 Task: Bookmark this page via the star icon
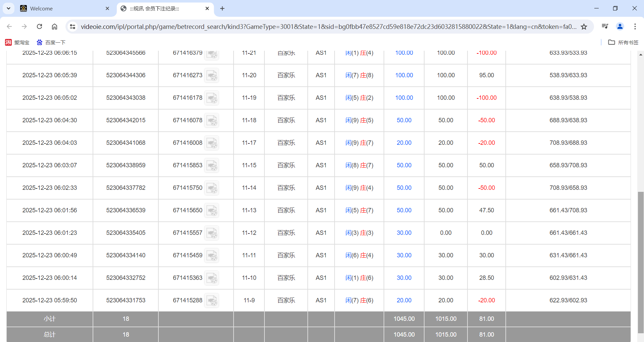coord(584,27)
